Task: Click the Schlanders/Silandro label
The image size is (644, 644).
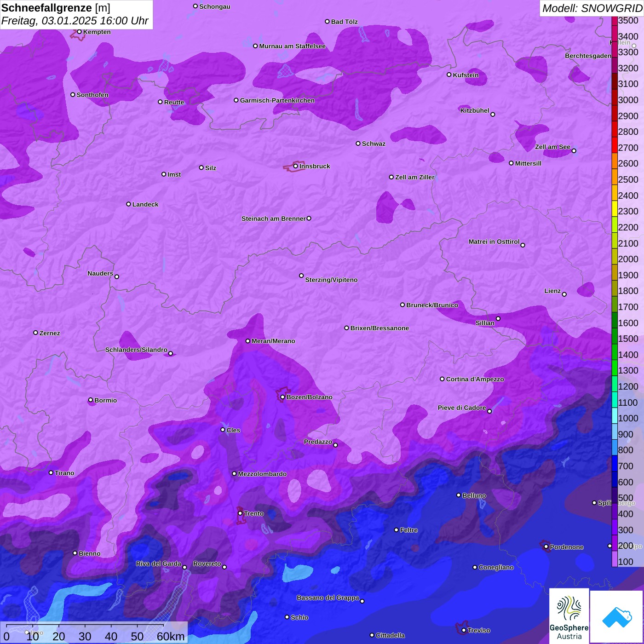Action: point(136,350)
